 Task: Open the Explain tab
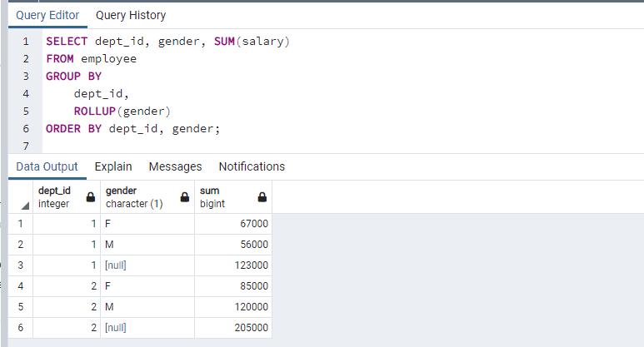point(112,166)
